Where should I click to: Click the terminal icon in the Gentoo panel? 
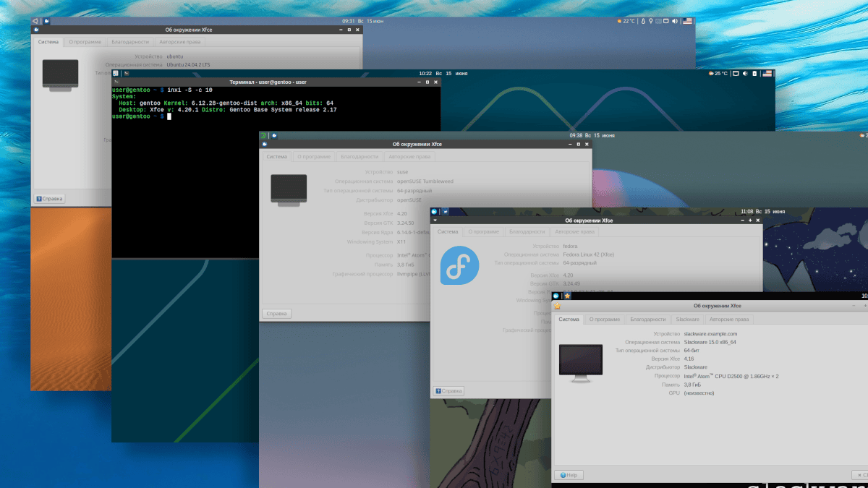(126, 73)
